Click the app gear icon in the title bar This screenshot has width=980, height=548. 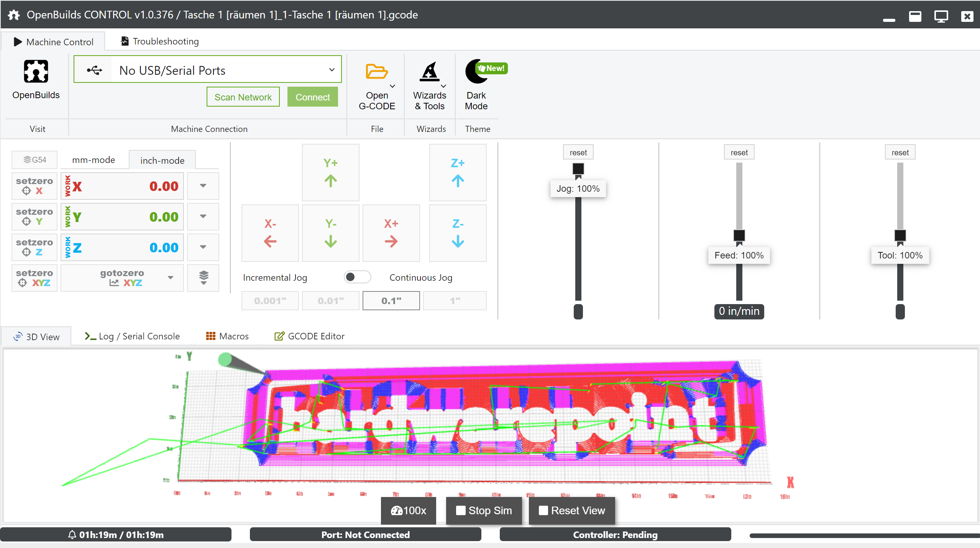click(x=14, y=15)
